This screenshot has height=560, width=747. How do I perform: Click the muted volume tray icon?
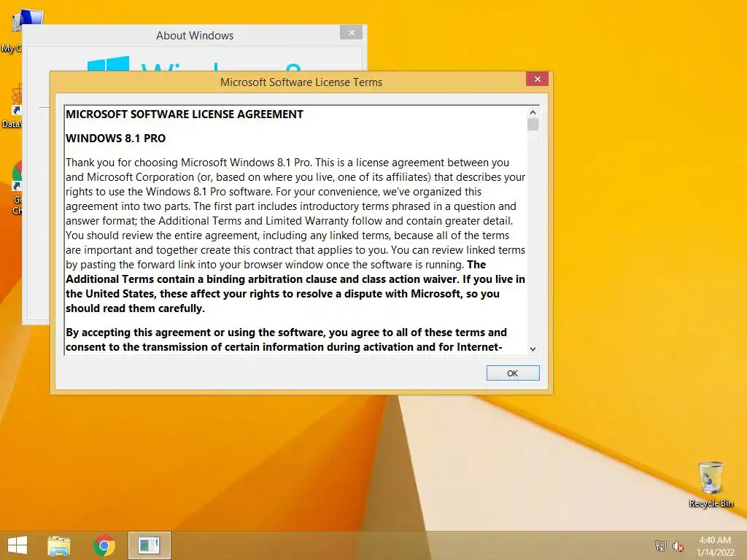678,546
